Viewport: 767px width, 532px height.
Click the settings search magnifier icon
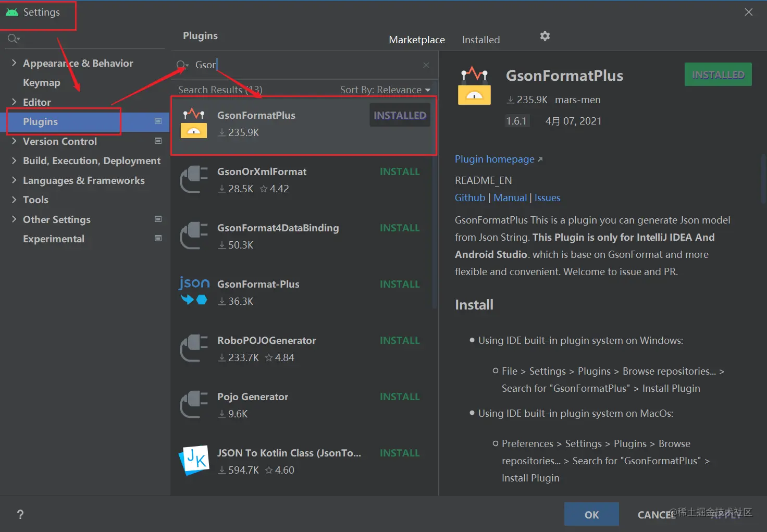click(x=14, y=39)
